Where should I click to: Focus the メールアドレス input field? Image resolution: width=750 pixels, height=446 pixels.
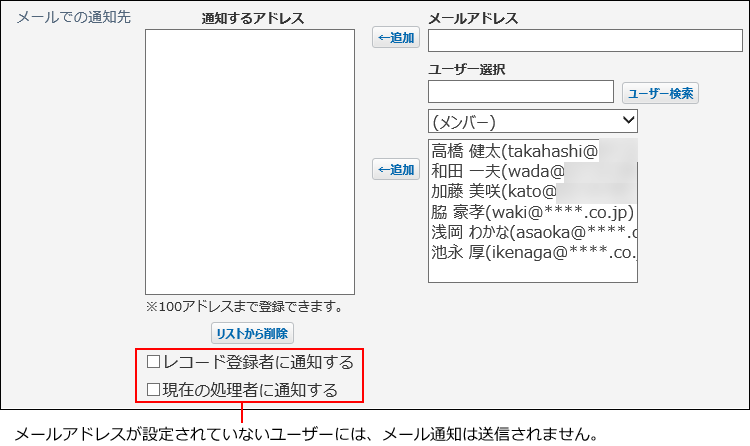point(585,41)
